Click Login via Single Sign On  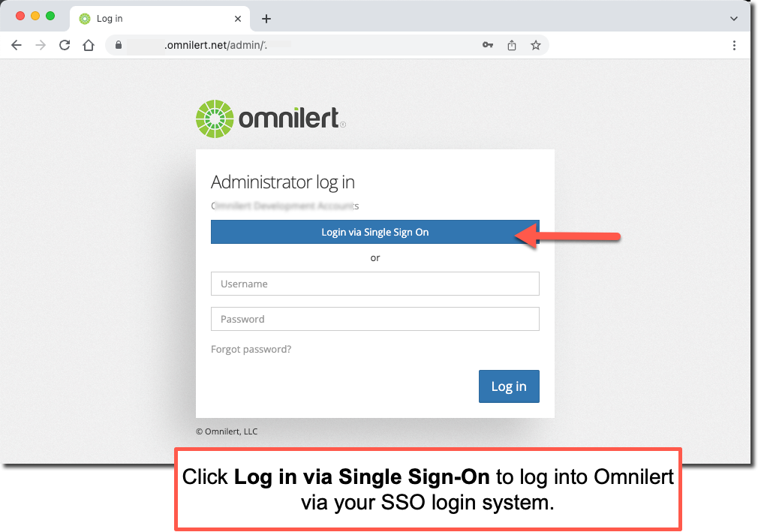click(375, 232)
